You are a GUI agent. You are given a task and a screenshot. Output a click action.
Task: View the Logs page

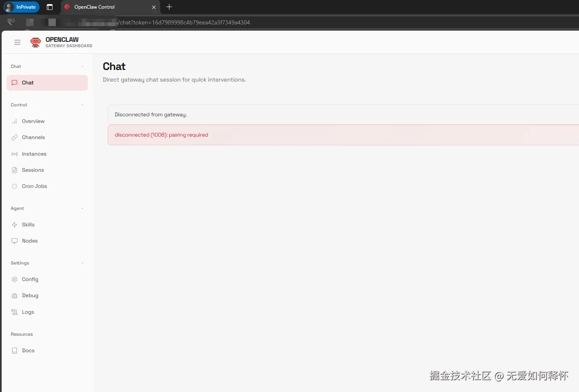coord(47,312)
